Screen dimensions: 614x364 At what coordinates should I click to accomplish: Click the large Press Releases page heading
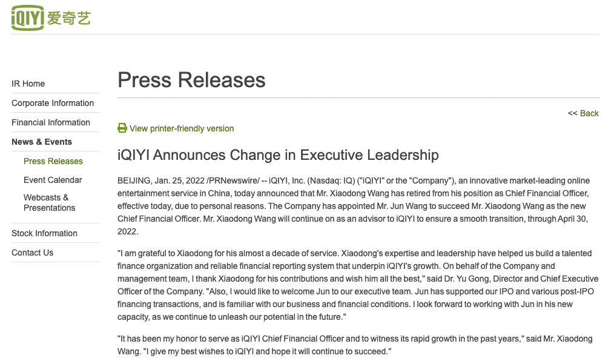191,80
